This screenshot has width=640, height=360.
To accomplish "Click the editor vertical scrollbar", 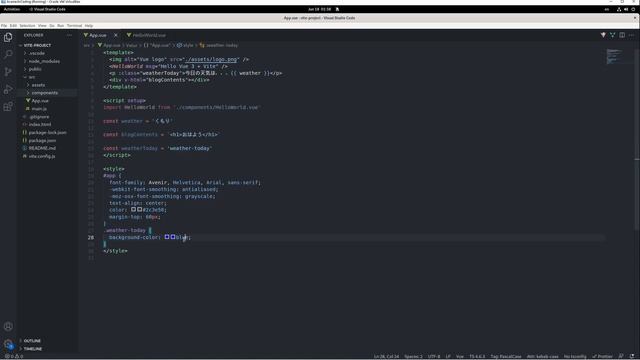I will [637, 139].
